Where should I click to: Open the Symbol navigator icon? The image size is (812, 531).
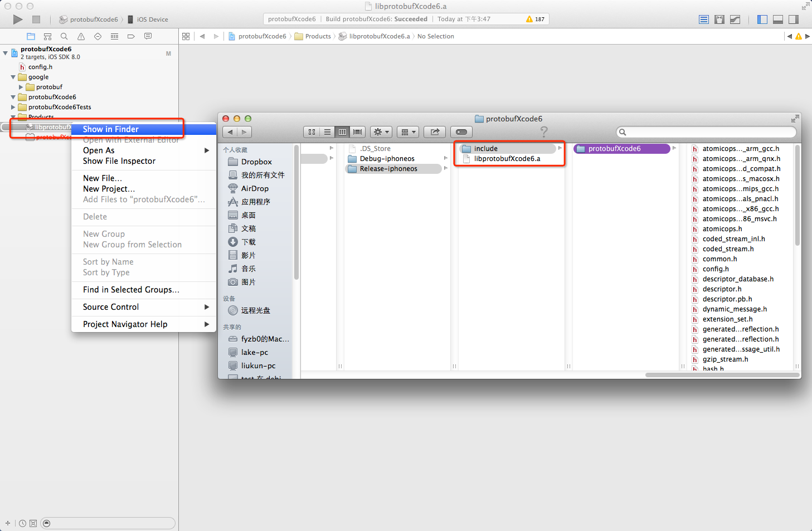coord(47,36)
